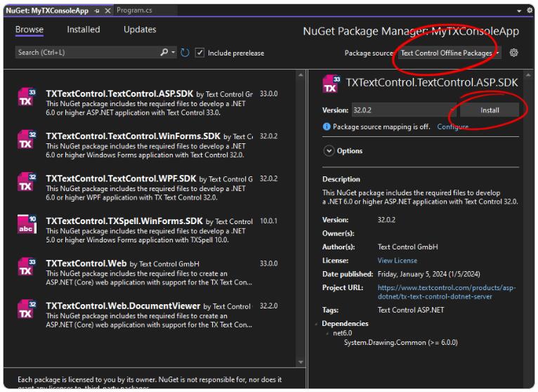This screenshot has height=392, width=538.
Task: Click the Install button
Action: click(490, 110)
